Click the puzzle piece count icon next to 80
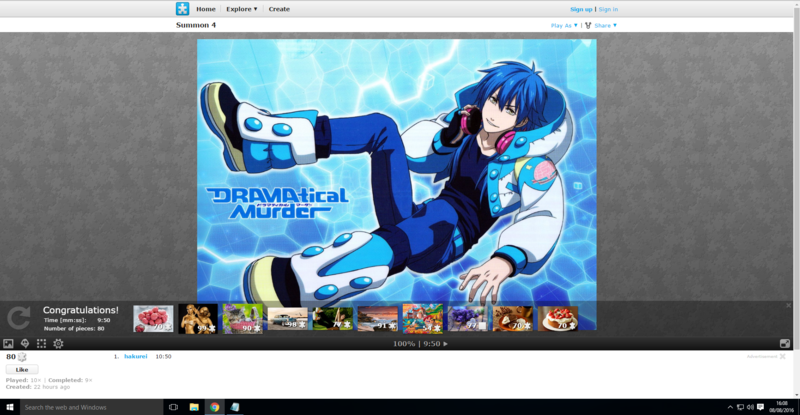This screenshot has height=415, width=800. [x=22, y=357]
